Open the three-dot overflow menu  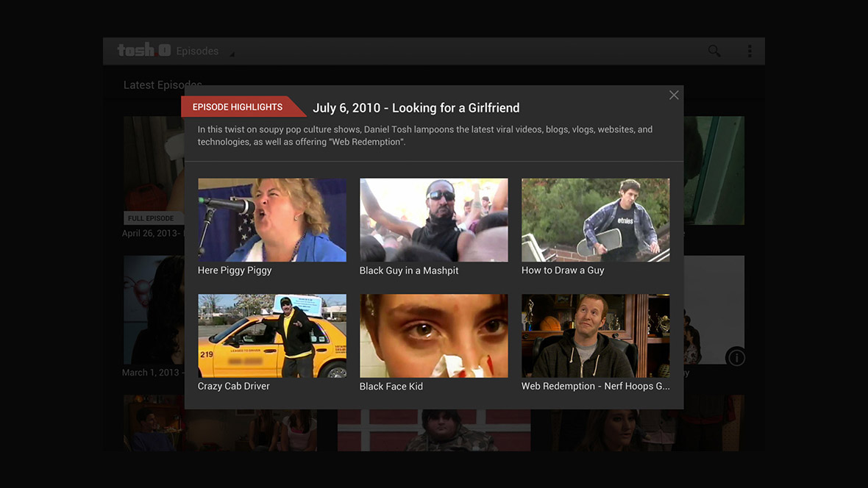750,51
